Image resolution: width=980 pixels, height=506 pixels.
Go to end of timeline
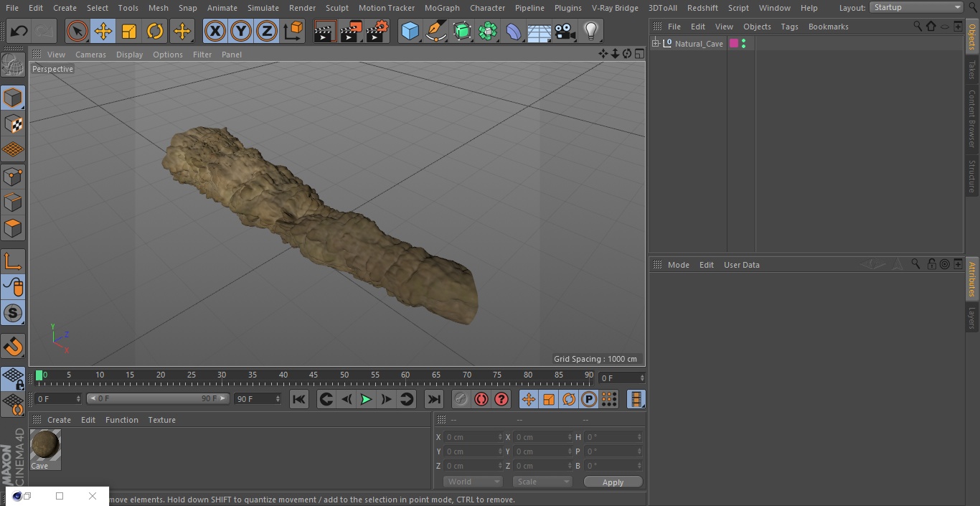pos(434,399)
